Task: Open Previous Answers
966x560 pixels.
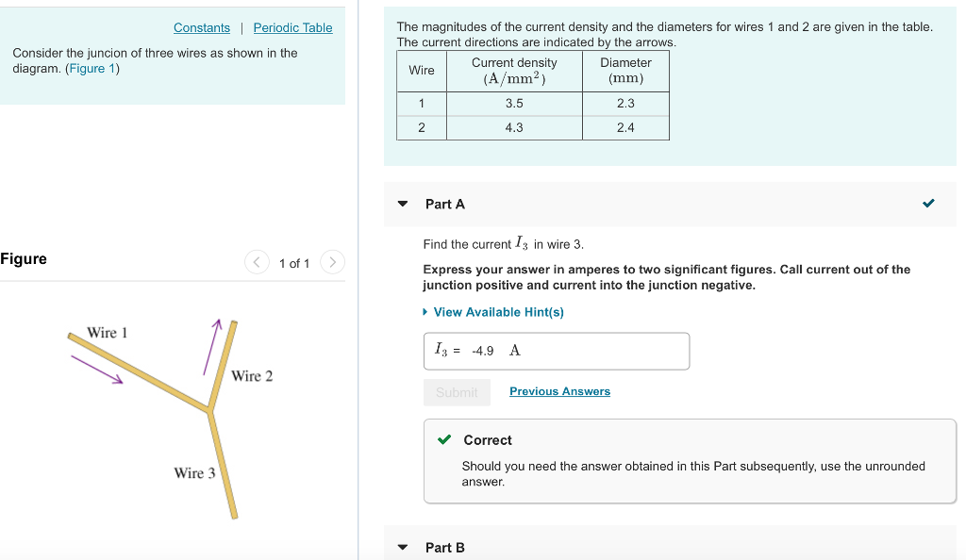Action: [x=559, y=391]
